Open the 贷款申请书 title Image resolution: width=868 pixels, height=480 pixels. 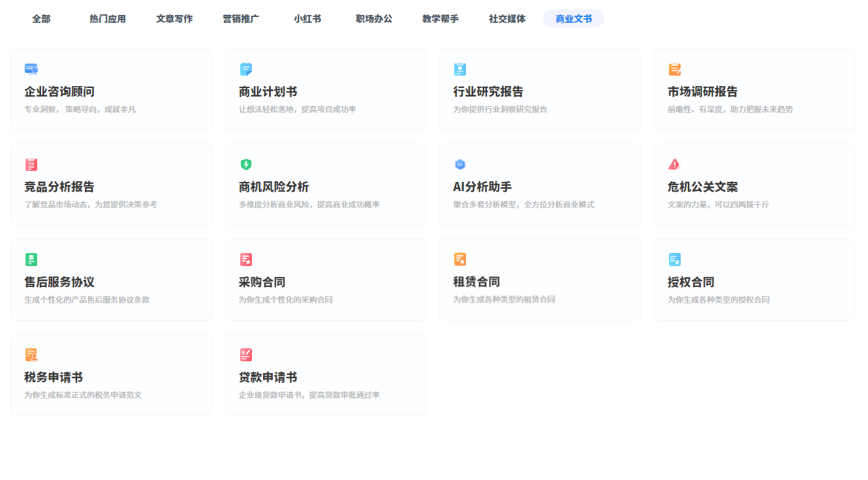(x=268, y=378)
